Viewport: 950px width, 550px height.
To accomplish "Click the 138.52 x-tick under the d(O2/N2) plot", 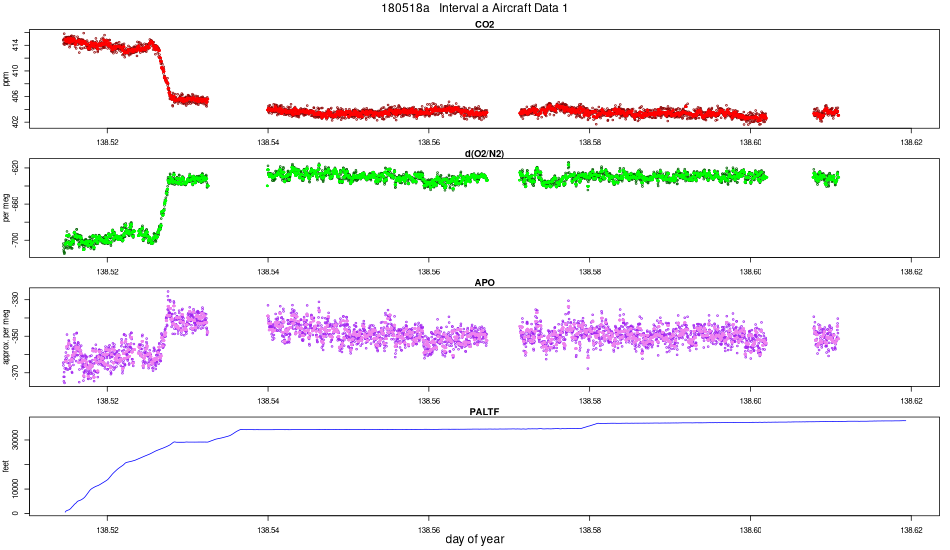I will [107, 271].
